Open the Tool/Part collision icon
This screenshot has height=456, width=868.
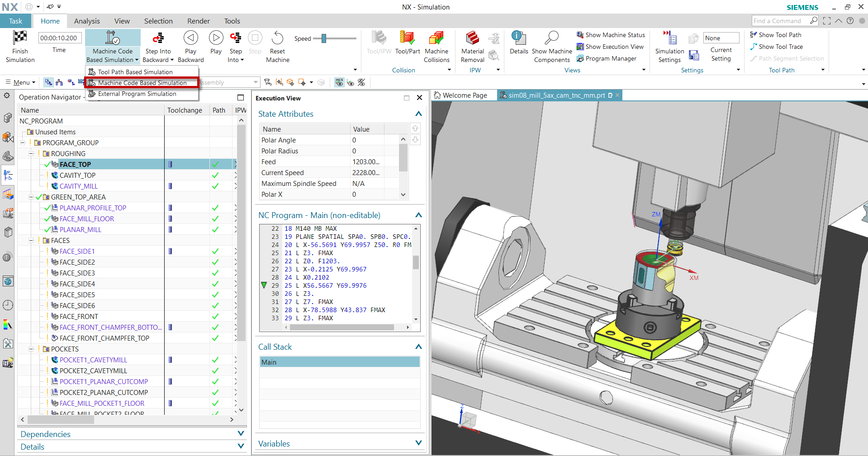coord(407,38)
